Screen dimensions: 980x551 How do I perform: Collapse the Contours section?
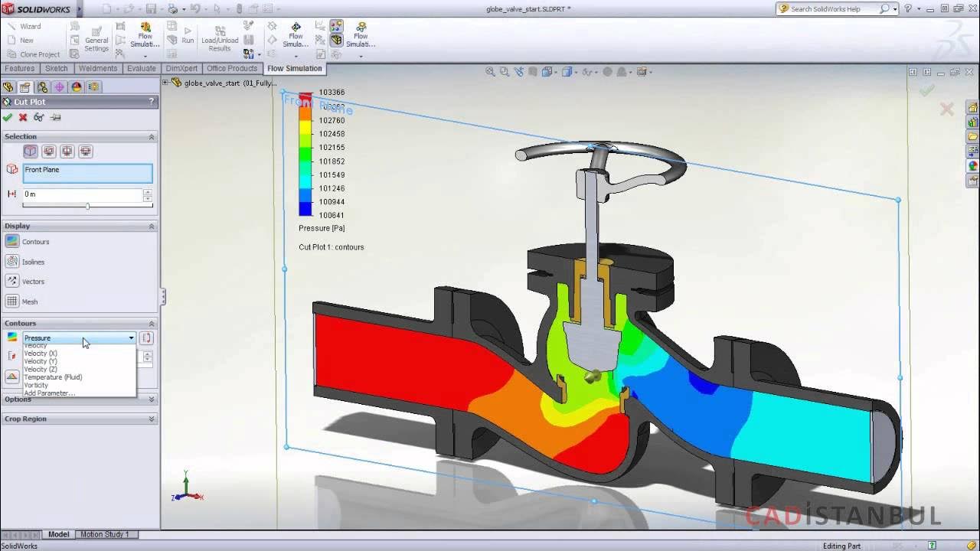(x=151, y=323)
